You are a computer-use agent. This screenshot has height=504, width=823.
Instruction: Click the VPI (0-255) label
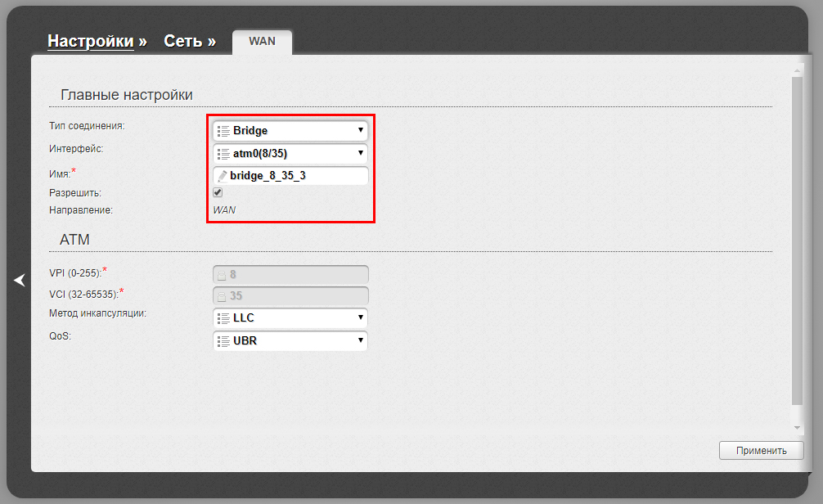click(75, 273)
